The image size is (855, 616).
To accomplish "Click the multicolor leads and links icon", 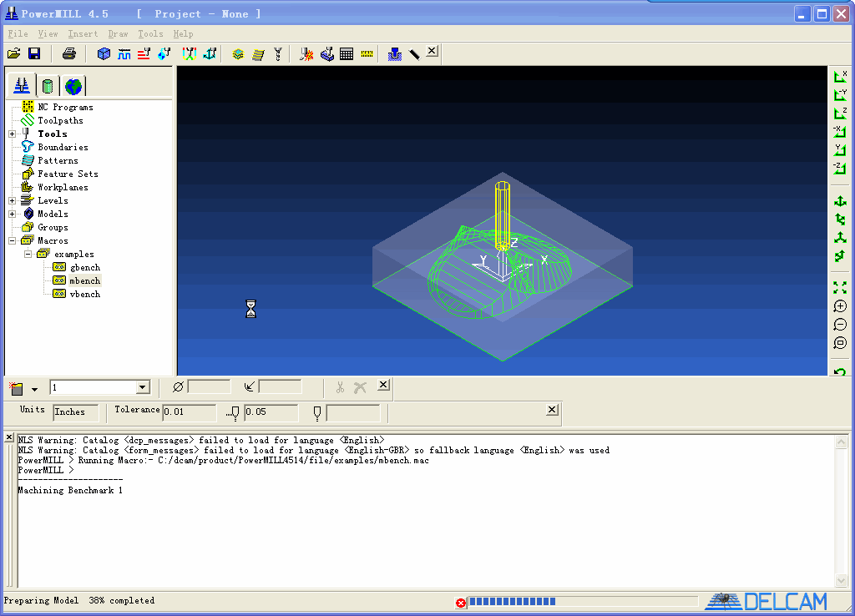I will point(190,53).
